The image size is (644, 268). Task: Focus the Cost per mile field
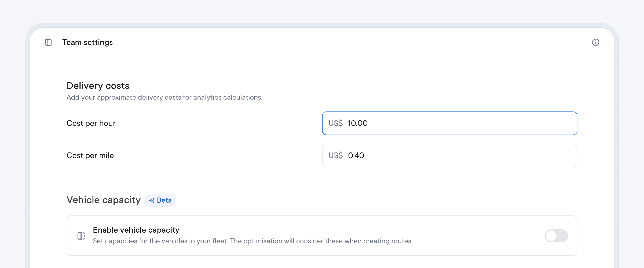click(449, 155)
